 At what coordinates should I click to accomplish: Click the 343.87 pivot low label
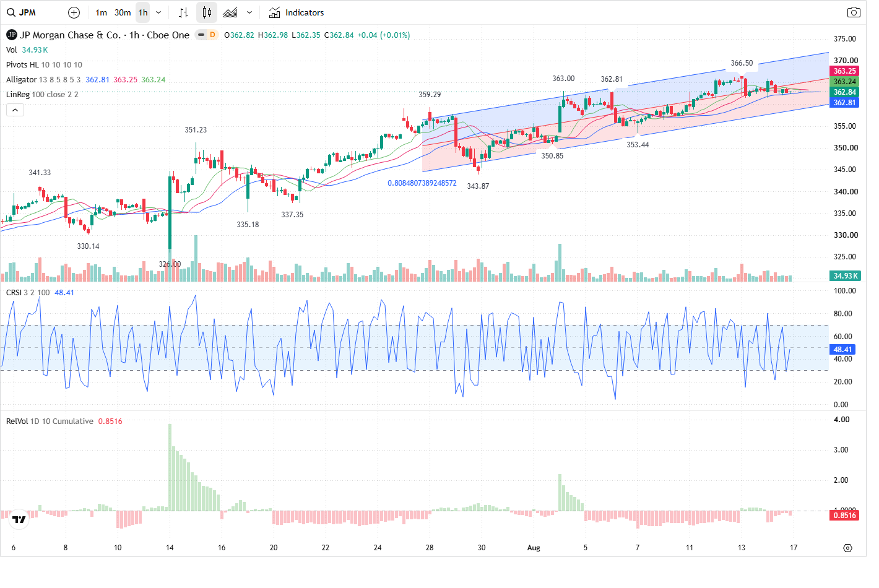478,186
